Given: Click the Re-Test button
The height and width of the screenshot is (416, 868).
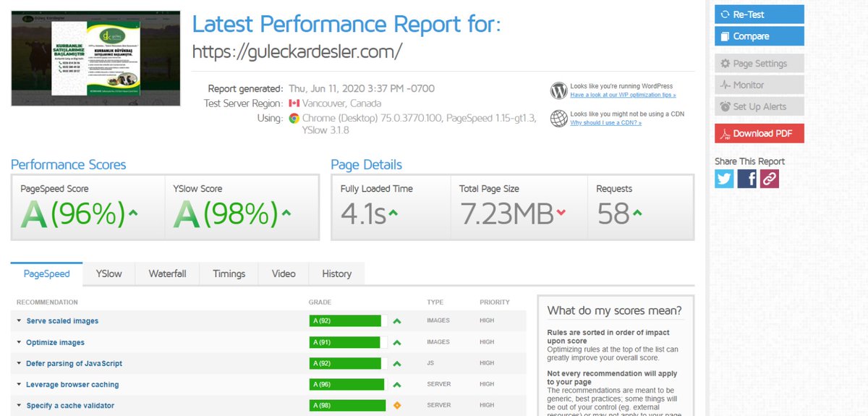Looking at the screenshot, I should [759, 14].
